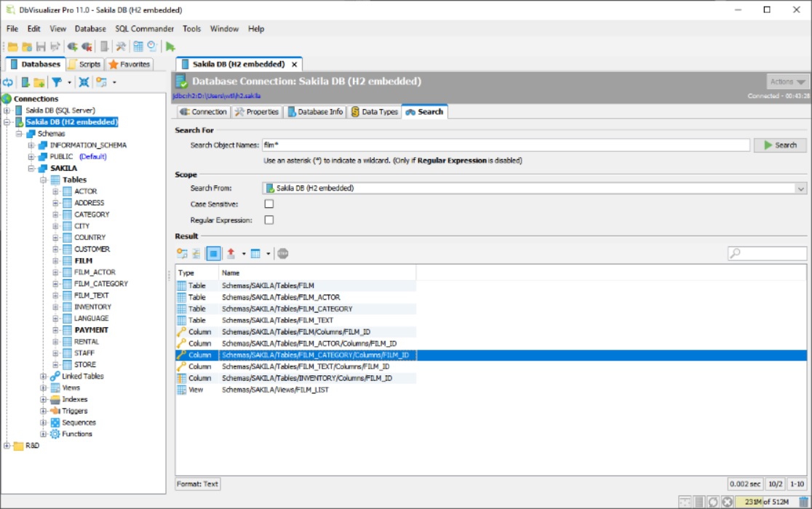Open the Database menu
This screenshot has height=509, width=812.
(x=90, y=29)
